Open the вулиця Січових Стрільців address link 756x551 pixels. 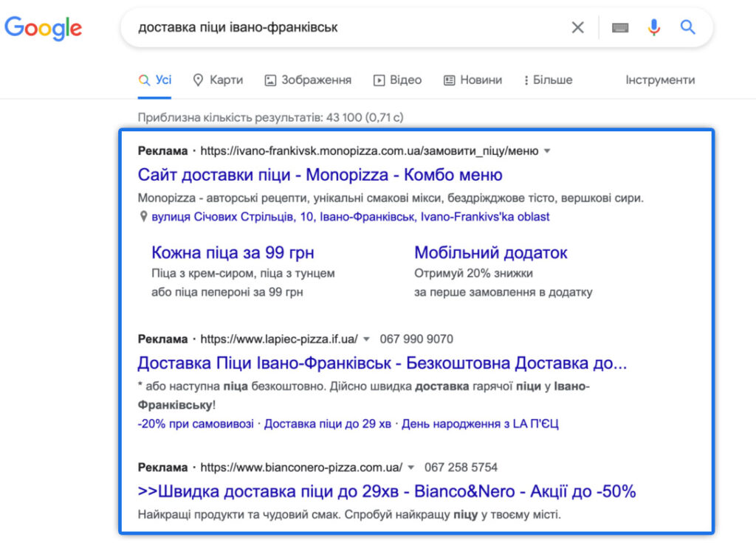[350, 217]
